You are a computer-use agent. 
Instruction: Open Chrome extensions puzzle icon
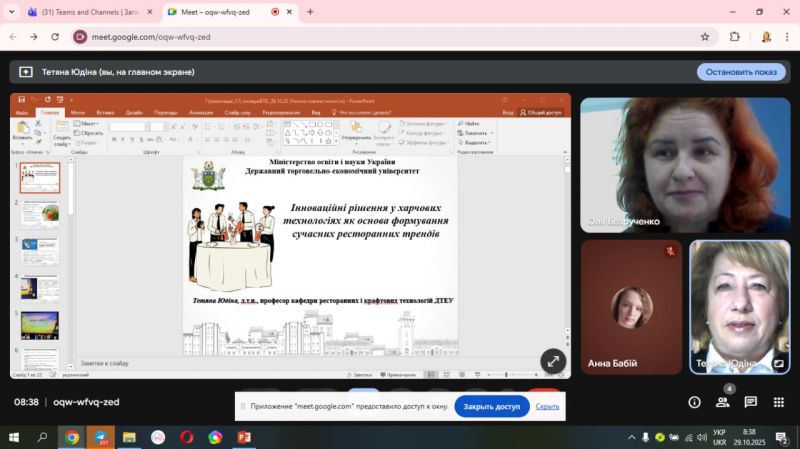click(x=735, y=37)
